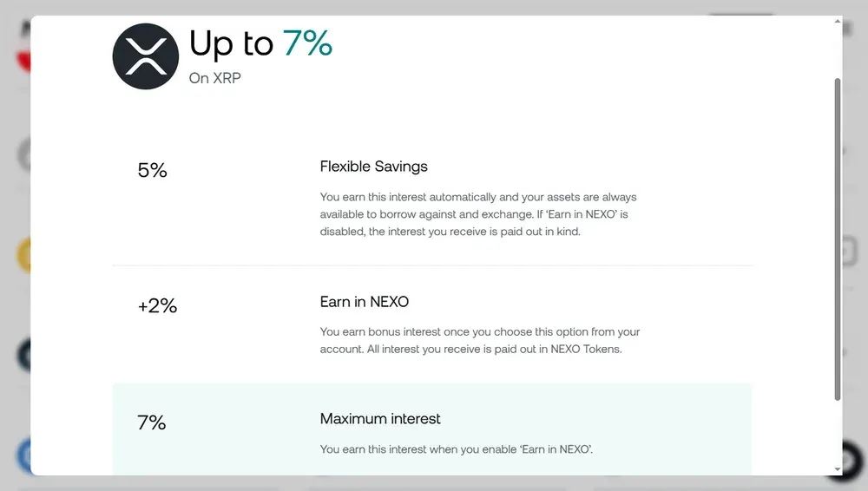Click the Maximum interest heading
Viewport: 868px width, 491px height.
[380, 418]
